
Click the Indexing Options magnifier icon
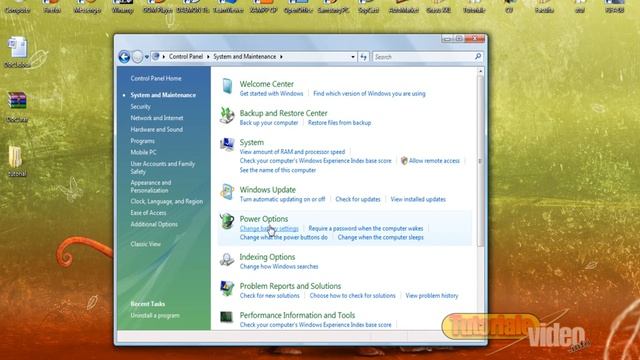pos(227,259)
